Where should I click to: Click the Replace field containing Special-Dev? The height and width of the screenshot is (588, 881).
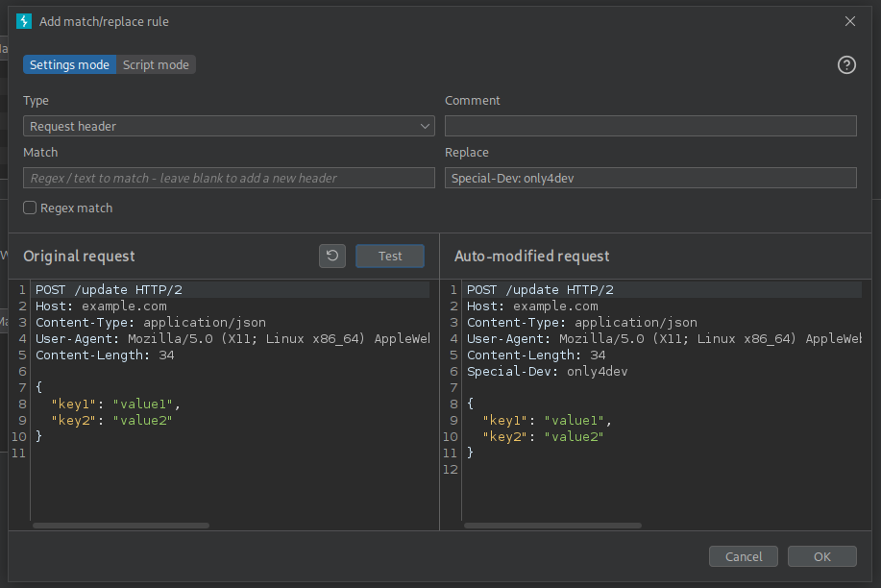click(650, 178)
